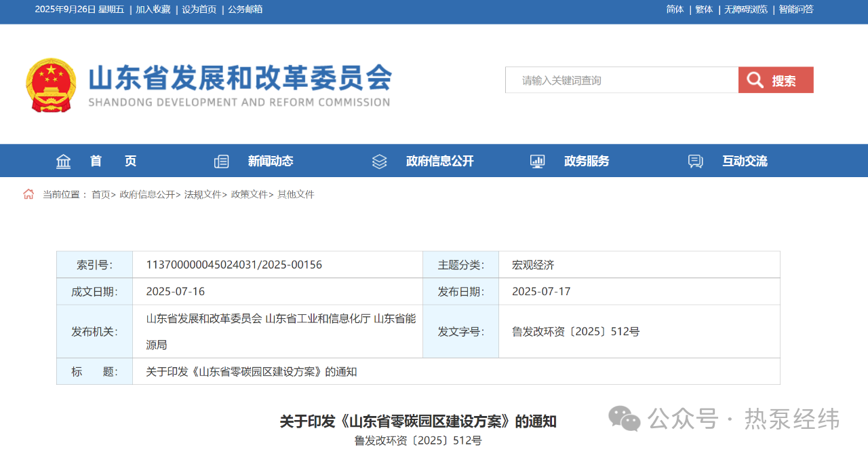
Task: Click the 设为首页 link
Action: tap(199, 10)
